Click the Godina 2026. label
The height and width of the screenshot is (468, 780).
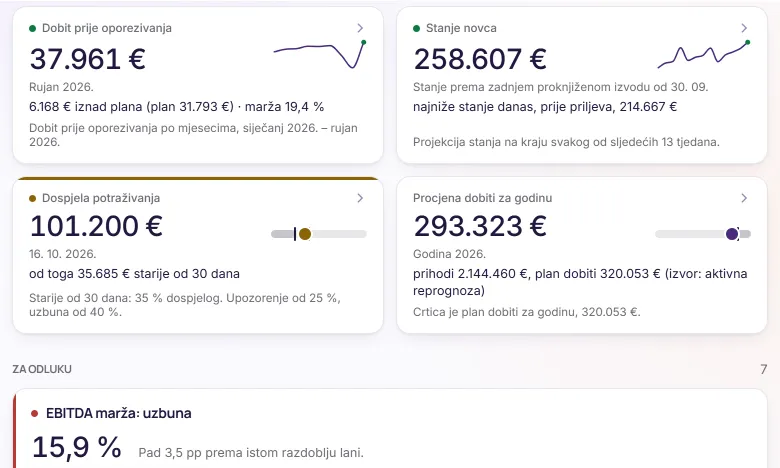(x=449, y=254)
